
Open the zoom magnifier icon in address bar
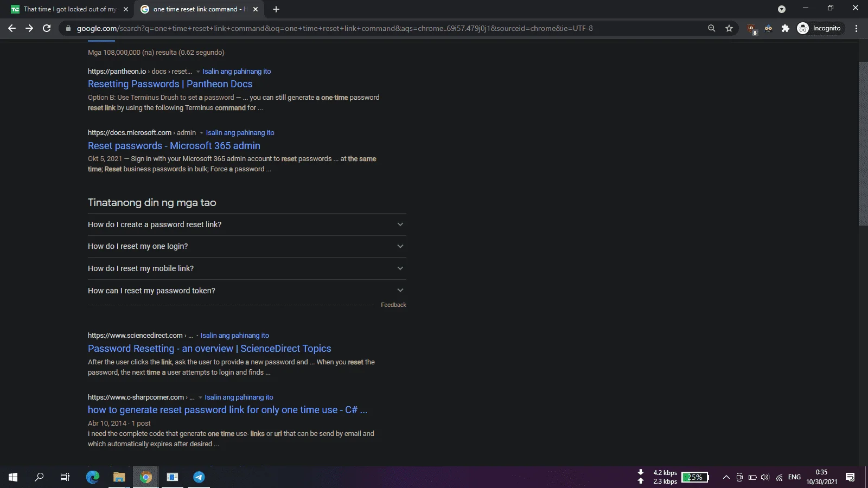pyautogui.click(x=711, y=28)
